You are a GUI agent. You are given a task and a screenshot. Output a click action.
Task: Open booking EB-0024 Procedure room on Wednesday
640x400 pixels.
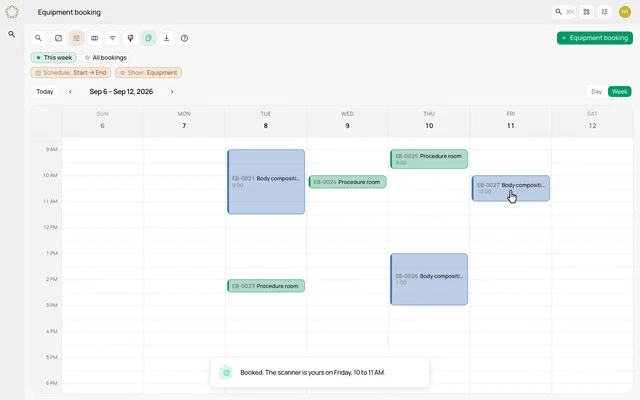[x=347, y=182]
